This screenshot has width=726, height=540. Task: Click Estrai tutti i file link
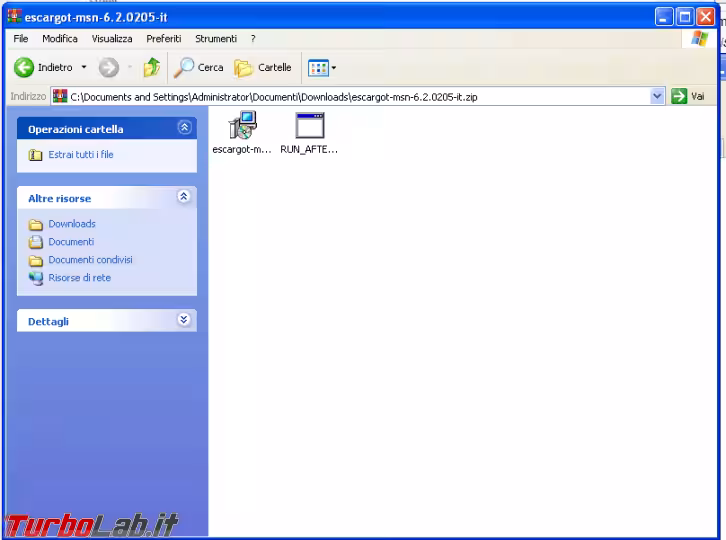click(x=81, y=155)
